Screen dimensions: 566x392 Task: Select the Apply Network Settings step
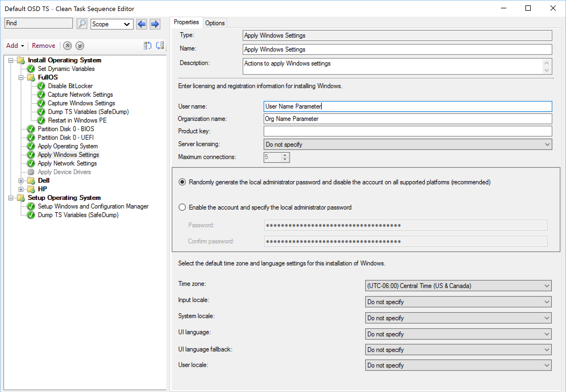(67, 163)
